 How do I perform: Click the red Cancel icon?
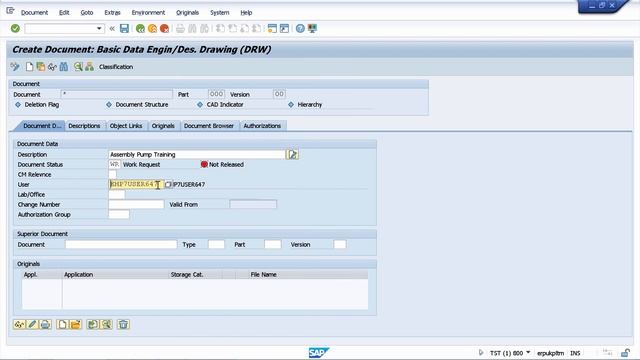(164, 28)
